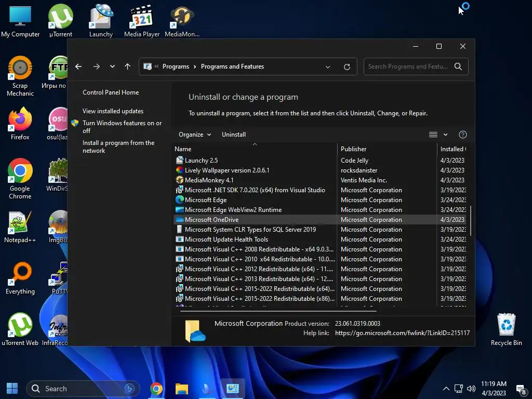Select Microsoft .NET SDK 7.0.202 row
This screenshot has height=399, width=532.
point(320,190)
